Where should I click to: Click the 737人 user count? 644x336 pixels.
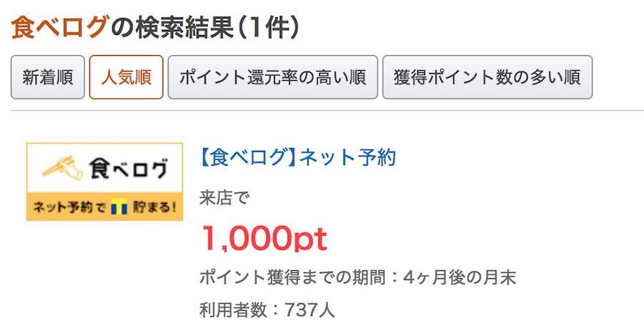(310, 310)
